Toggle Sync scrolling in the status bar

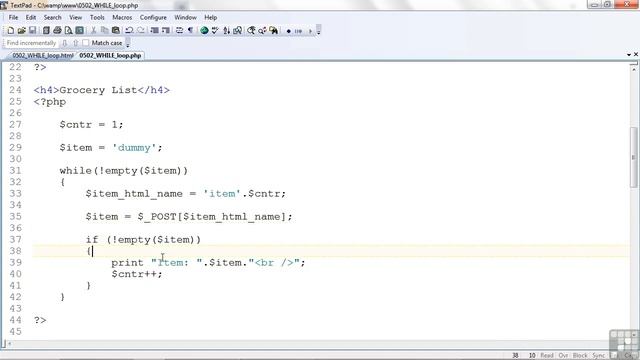click(598, 356)
